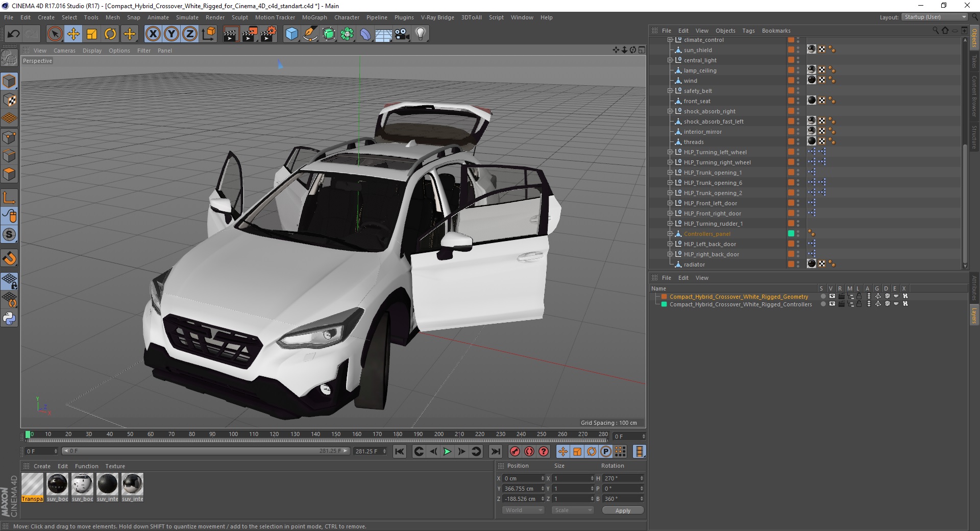
Task: Open the spline pen tool
Action: point(310,34)
